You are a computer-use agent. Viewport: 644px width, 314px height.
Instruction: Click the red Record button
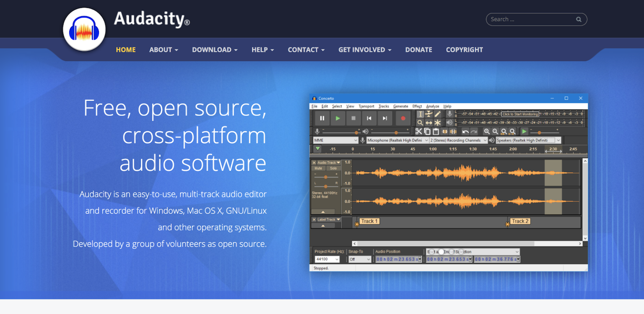click(x=403, y=118)
